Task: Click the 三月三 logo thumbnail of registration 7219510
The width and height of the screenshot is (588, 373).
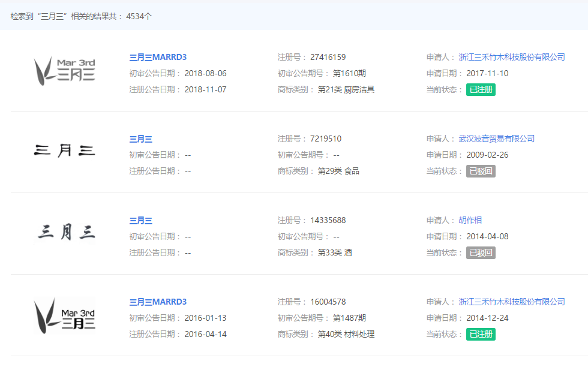Action: coord(65,151)
